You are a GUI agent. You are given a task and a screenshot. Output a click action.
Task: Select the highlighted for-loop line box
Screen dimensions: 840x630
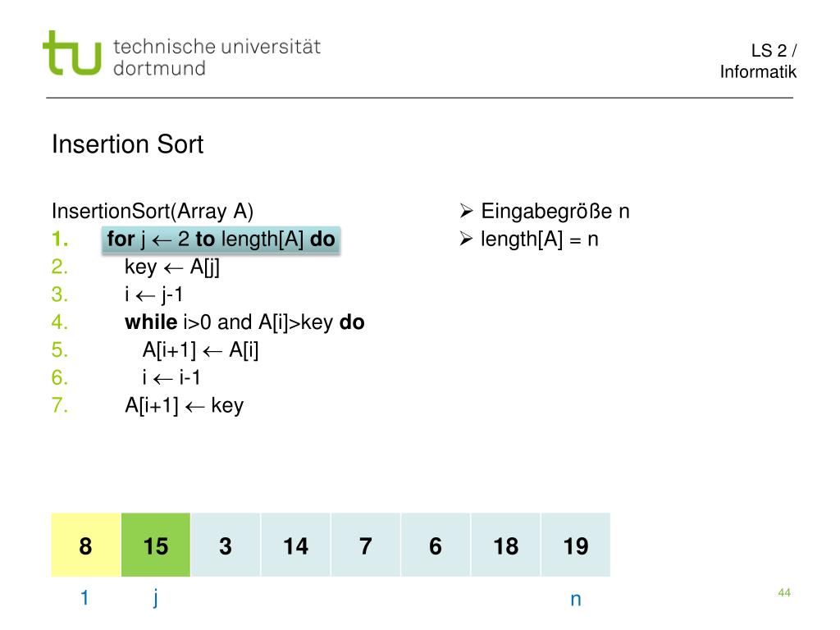pos(221,240)
